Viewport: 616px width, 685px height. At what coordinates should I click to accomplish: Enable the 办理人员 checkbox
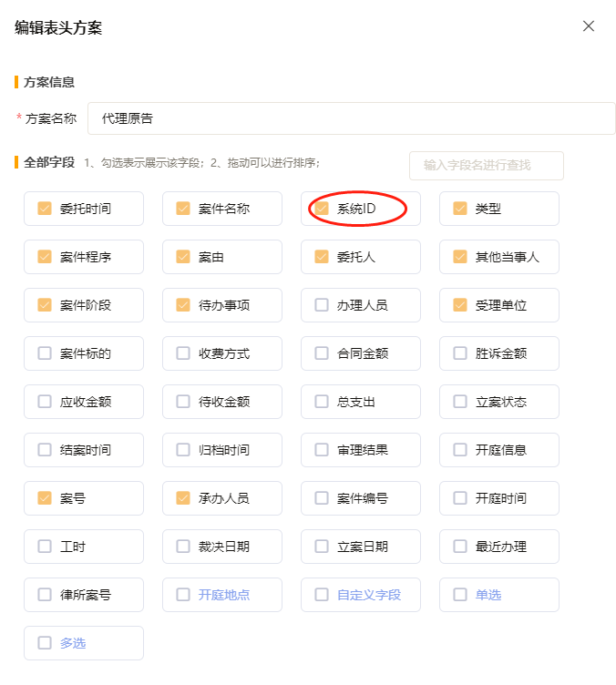(x=322, y=305)
